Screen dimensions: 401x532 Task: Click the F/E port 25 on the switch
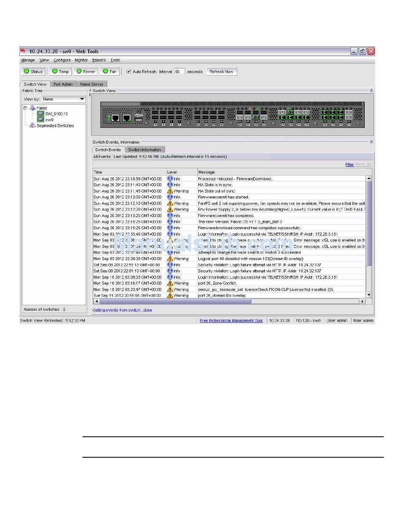tap(290, 112)
